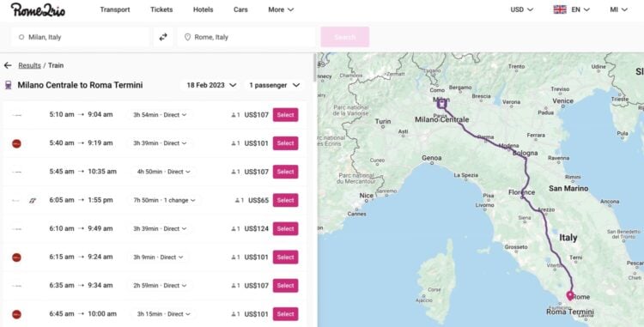644x327 pixels.
Task: Open the MI account dropdown
Action: pyautogui.click(x=618, y=9)
